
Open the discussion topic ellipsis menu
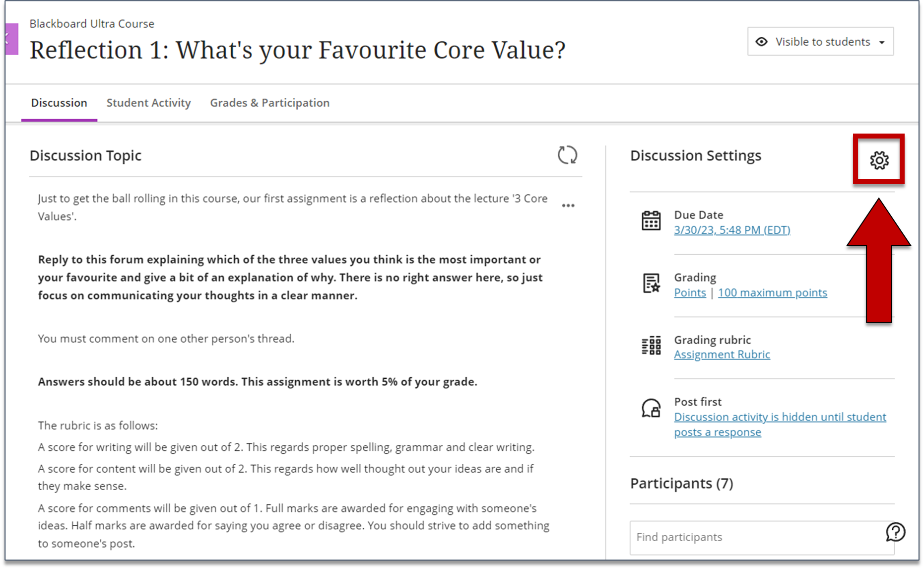click(x=568, y=205)
